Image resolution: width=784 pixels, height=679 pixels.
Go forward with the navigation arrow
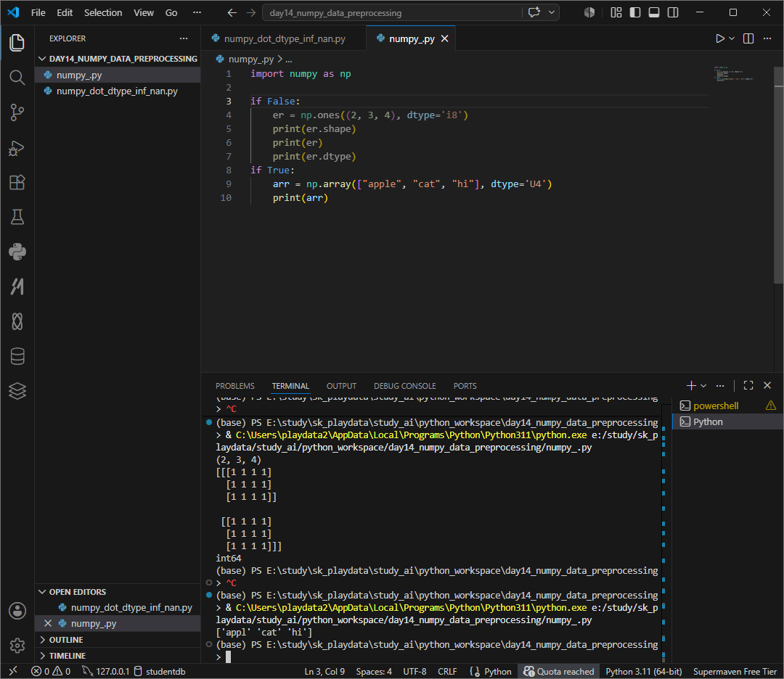251,12
